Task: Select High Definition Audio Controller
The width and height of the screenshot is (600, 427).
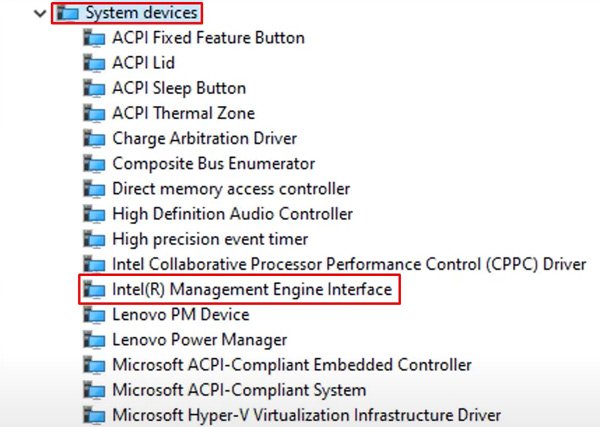Action: (x=232, y=214)
